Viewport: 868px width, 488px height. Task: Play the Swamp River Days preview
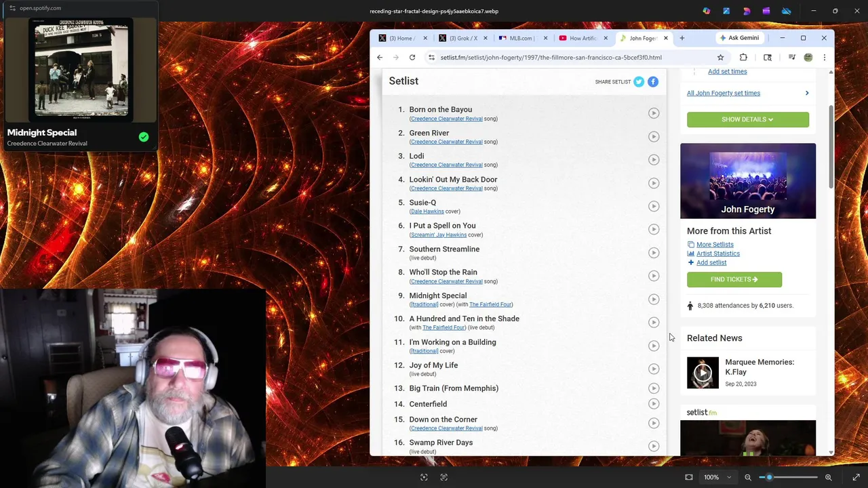tap(654, 446)
